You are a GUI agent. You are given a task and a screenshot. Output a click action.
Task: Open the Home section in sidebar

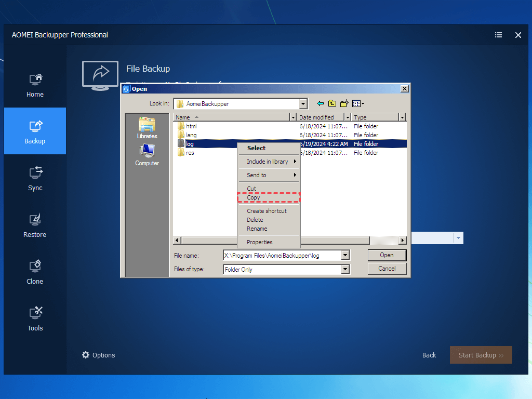coord(35,86)
